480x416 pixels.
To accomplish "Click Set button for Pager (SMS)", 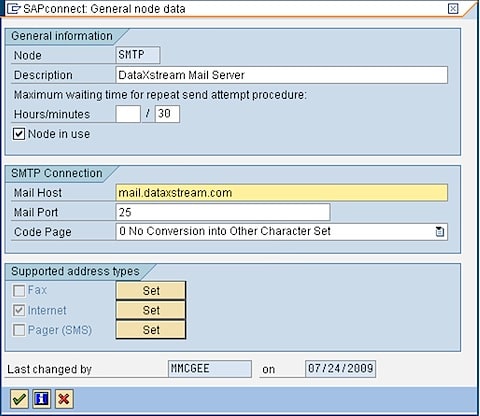I will 151,330.
